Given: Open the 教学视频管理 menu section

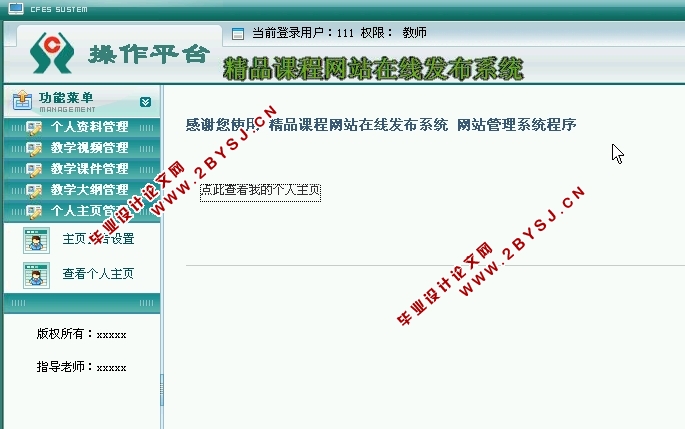Looking at the screenshot, I should pyautogui.click(x=82, y=148).
